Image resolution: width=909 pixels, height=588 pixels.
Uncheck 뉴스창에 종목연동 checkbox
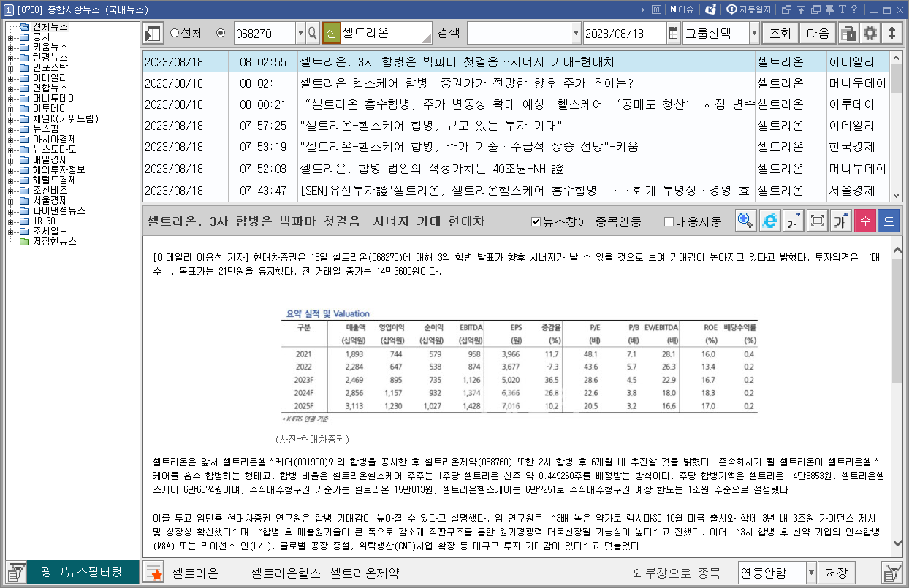tap(536, 221)
